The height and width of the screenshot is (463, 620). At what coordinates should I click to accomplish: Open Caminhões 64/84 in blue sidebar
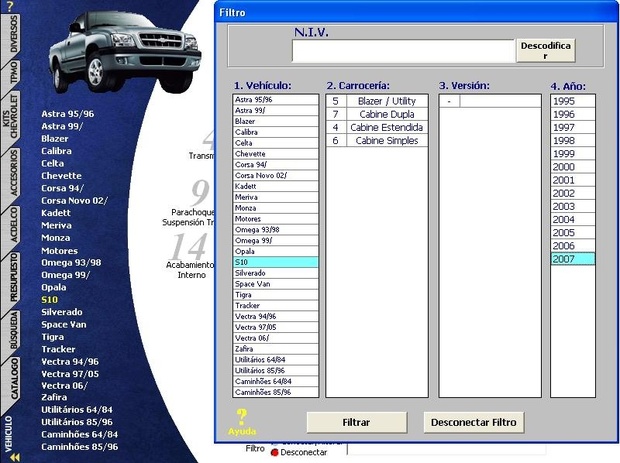(79, 434)
